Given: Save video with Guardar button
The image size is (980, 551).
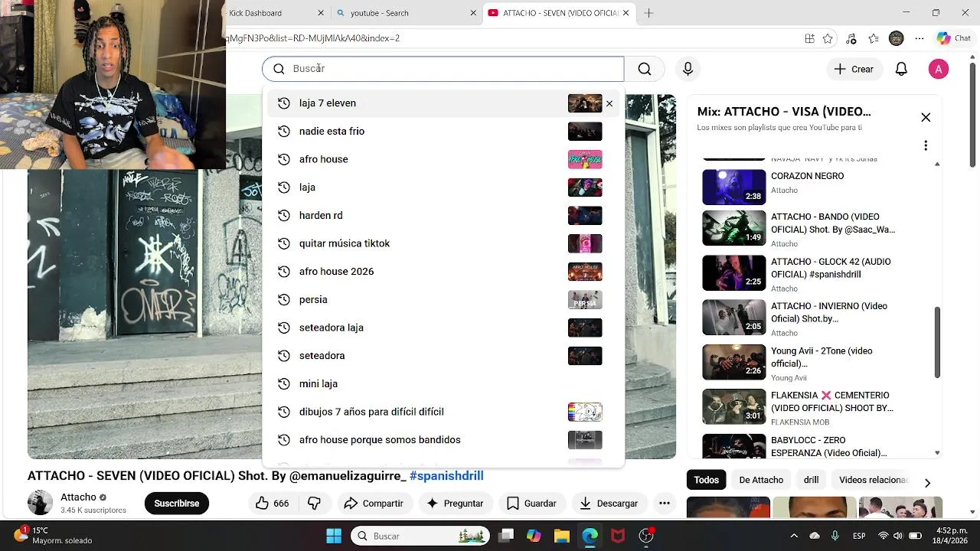Looking at the screenshot, I should click(531, 503).
